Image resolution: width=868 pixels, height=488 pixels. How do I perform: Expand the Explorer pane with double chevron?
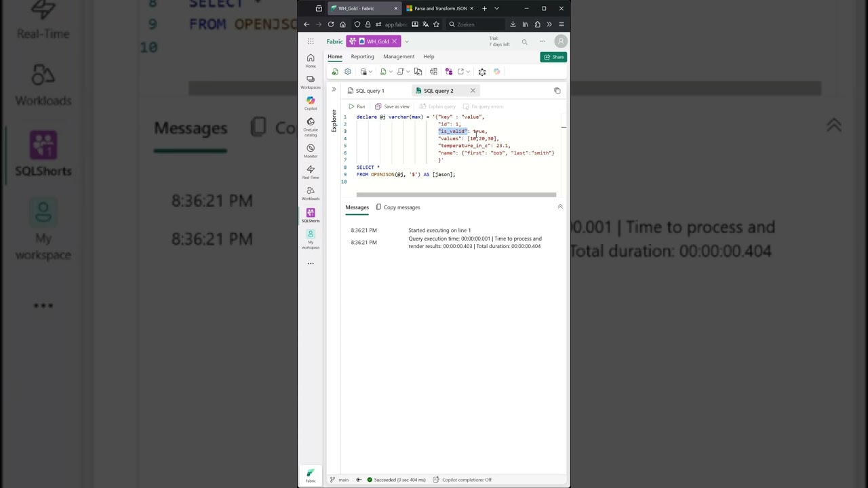pyautogui.click(x=334, y=89)
